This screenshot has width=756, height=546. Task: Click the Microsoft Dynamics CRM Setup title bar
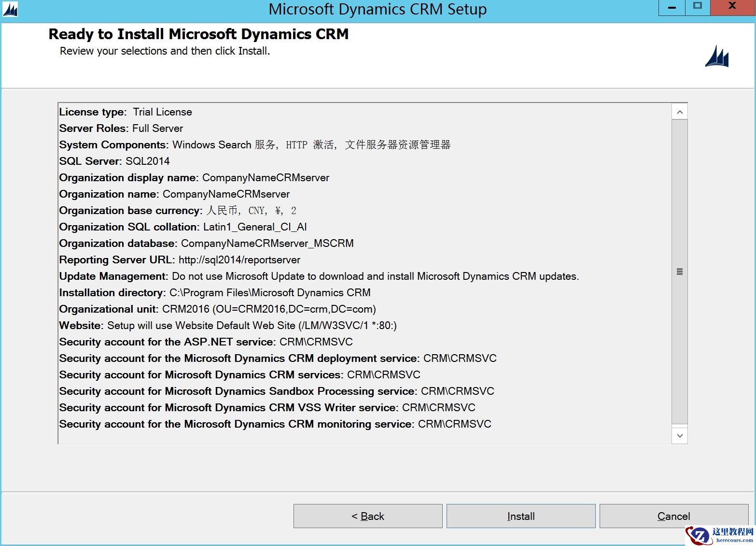pyautogui.click(x=378, y=9)
